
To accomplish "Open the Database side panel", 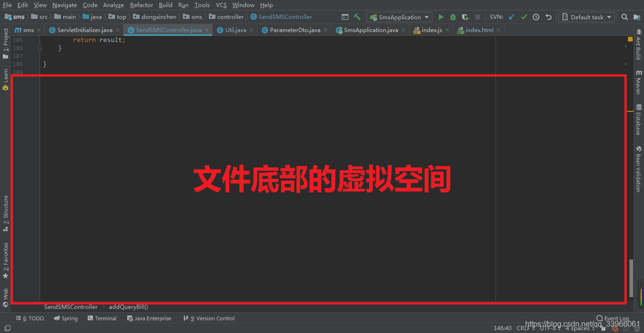I will coord(638,119).
